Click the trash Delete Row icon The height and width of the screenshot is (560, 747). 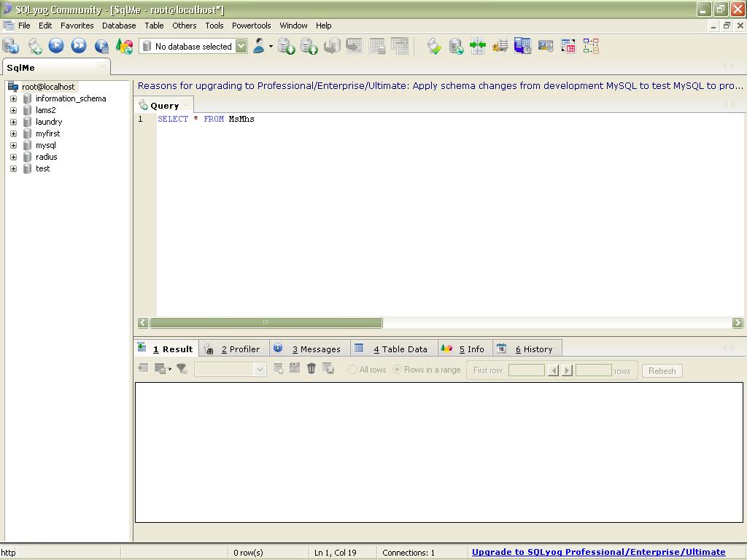[x=311, y=368]
